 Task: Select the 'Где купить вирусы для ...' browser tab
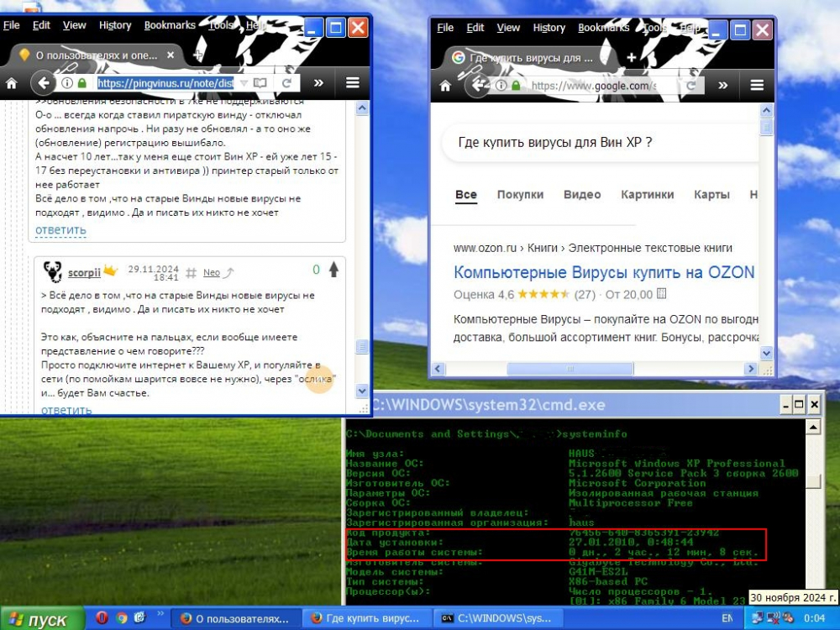click(x=532, y=58)
